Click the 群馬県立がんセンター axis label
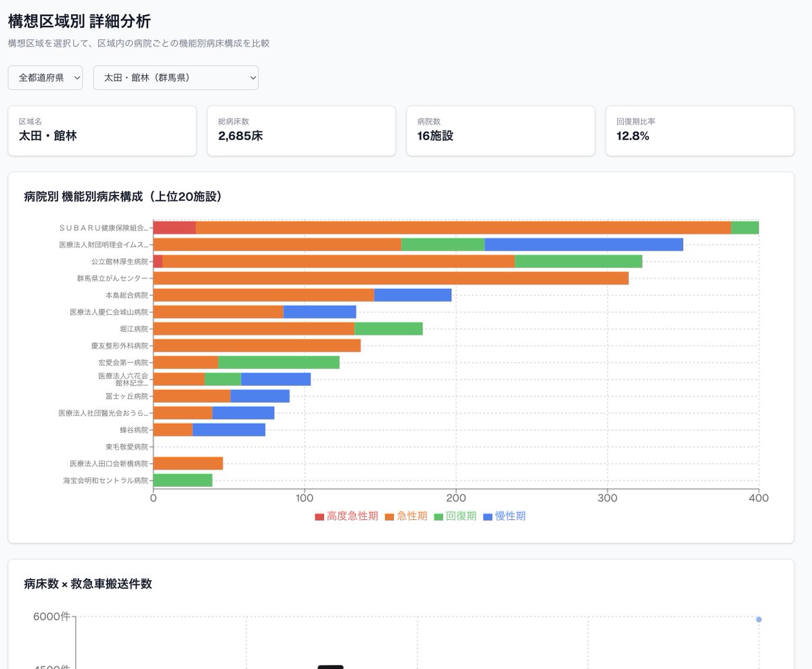This screenshot has width=812, height=669. [x=112, y=278]
